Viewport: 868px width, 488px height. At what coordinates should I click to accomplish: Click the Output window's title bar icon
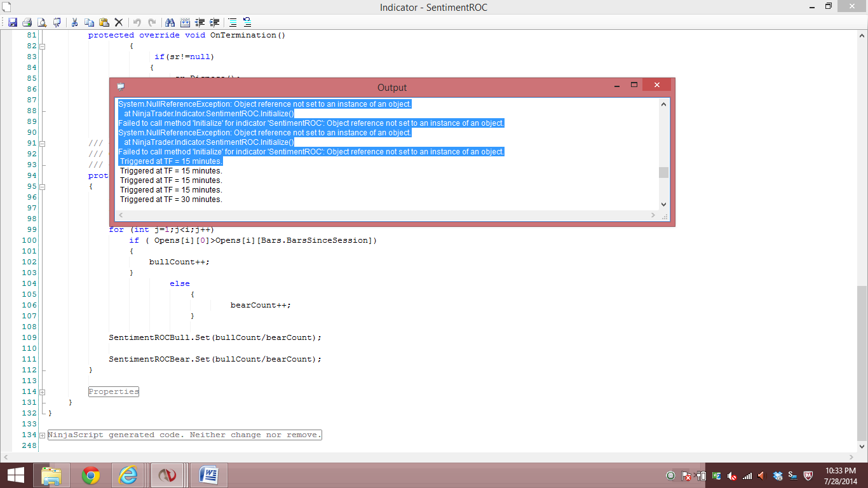tap(121, 87)
